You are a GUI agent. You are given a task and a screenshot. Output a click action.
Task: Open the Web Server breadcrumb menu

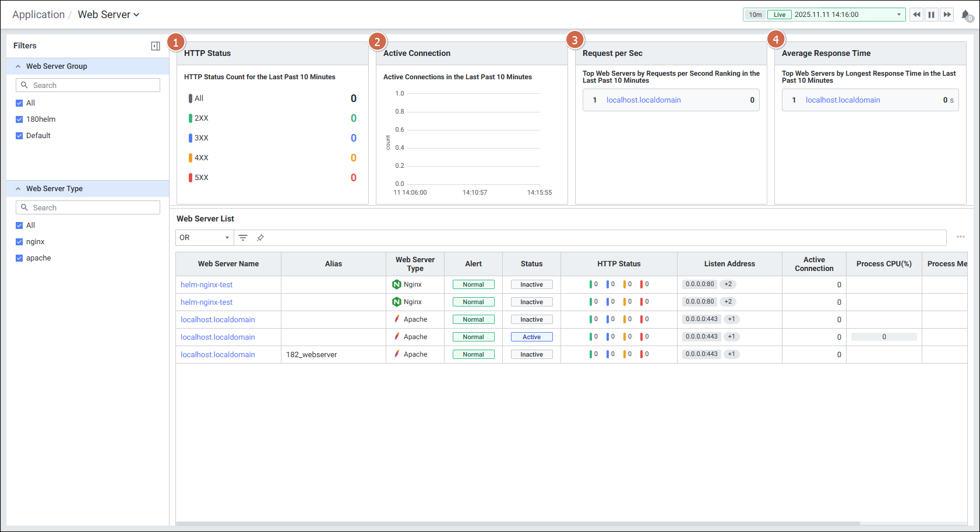[109, 15]
